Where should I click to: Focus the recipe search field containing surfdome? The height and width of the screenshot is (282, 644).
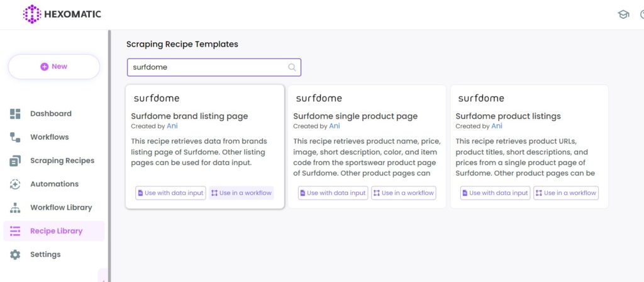(x=208, y=67)
